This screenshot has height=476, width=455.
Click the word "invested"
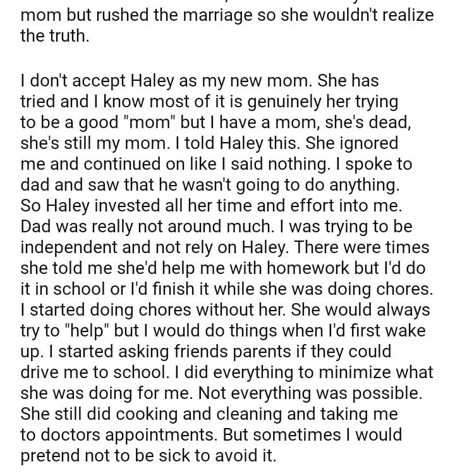click(x=123, y=206)
